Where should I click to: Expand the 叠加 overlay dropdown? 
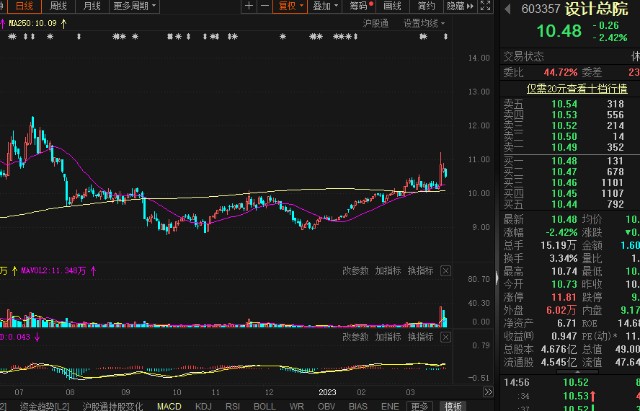[x=324, y=6]
